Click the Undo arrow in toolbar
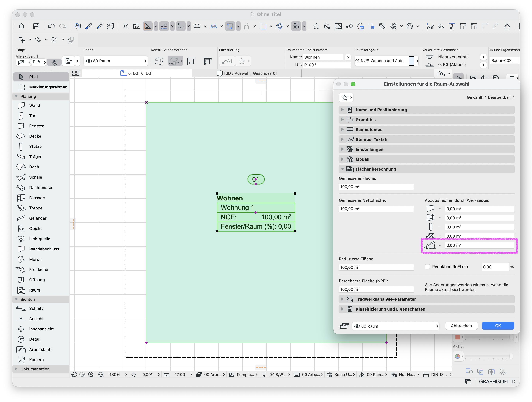The width and height of the screenshot is (532, 402). click(51, 26)
